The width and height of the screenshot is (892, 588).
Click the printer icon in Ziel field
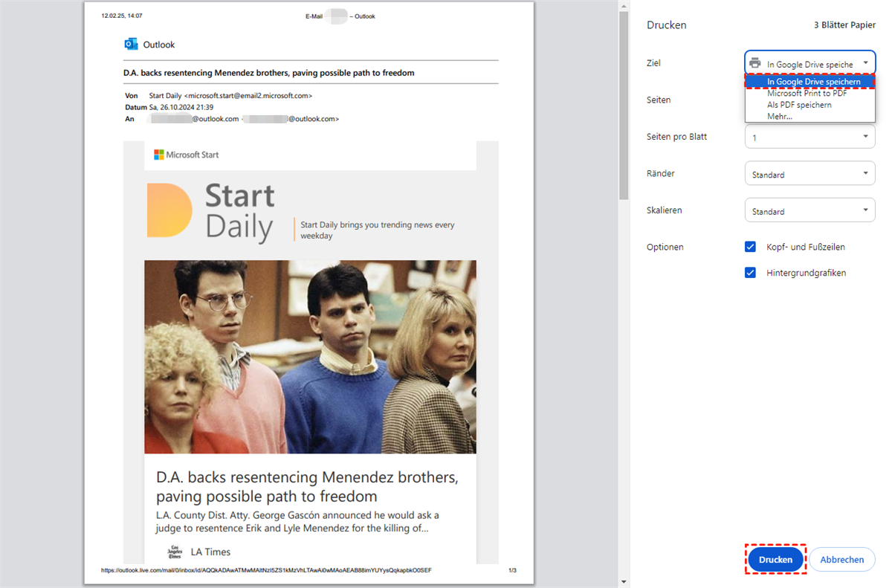point(755,63)
